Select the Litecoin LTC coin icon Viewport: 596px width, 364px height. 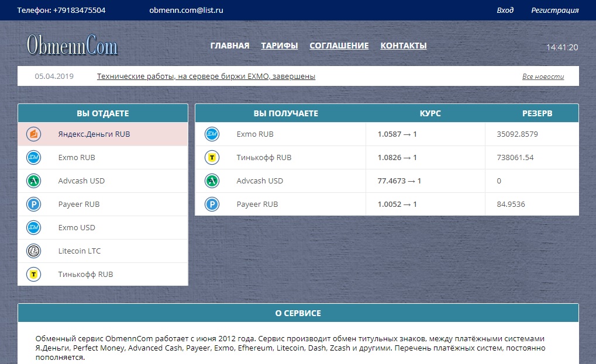click(x=34, y=251)
